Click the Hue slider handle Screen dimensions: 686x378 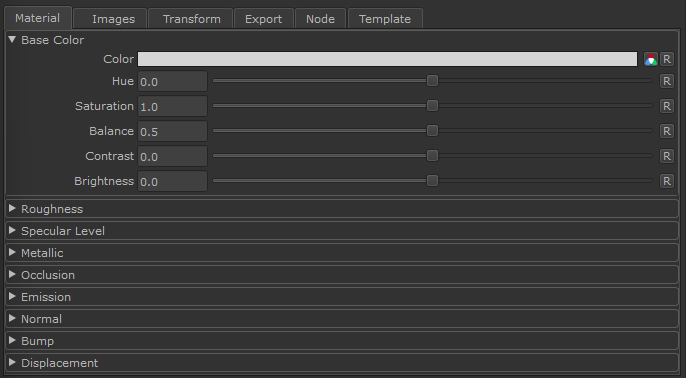pyautogui.click(x=432, y=81)
